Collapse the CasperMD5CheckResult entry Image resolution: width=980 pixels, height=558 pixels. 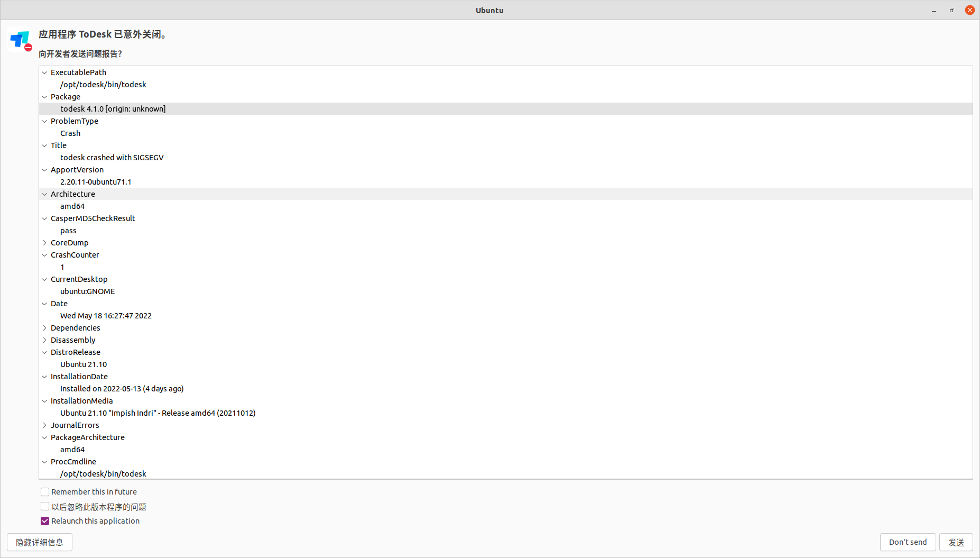45,218
